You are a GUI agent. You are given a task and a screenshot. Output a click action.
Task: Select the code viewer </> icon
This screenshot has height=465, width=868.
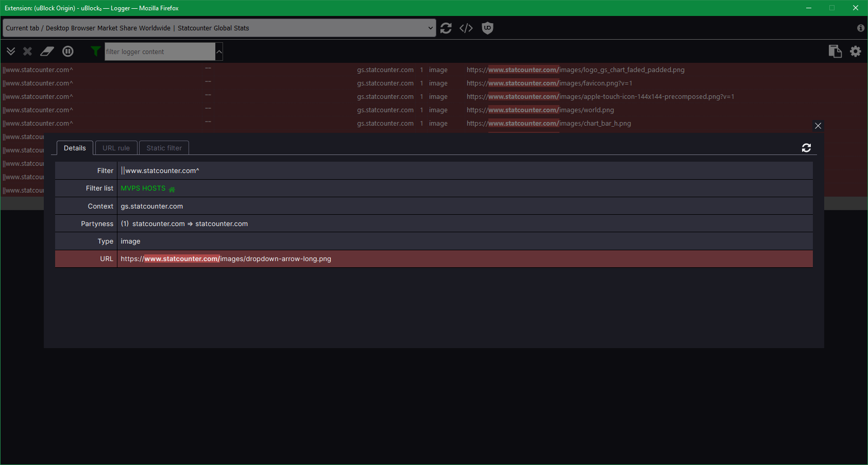[x=466, y=28]
